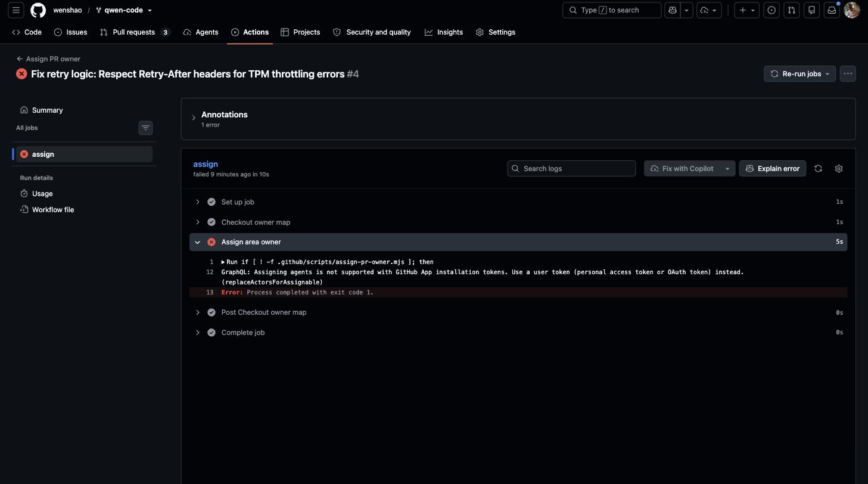Viewport: 868px width, 484px height.
Task: Open Fix with Copilot dropdown arrow
Action: [x=727, y=169]
